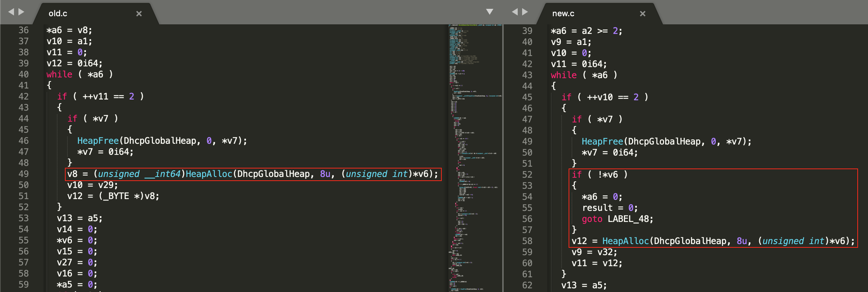This screenshot has width=868, height=292.
Task: Click the goto LABEL_48 statement in new.c
Action: pyautogui.click(x=617, y=219)
